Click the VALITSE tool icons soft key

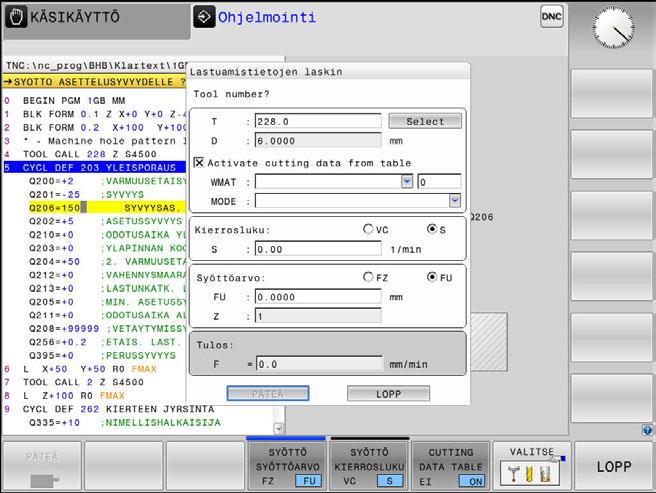(x=531, y=466)
